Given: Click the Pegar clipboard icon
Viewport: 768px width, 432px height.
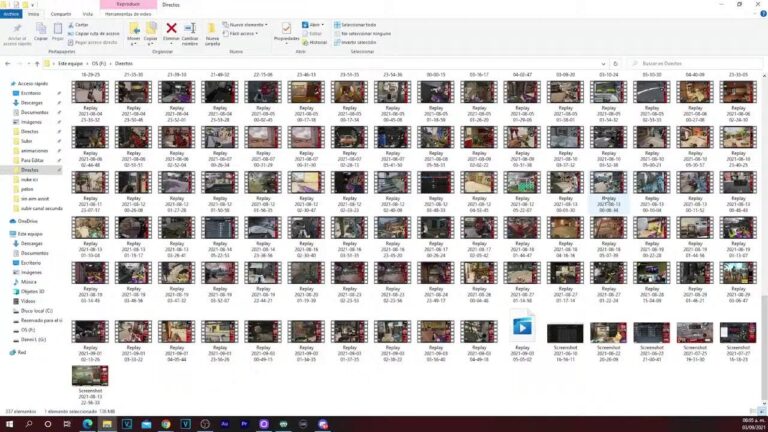Looking at the screenshot, I should [x=58, y=28].
